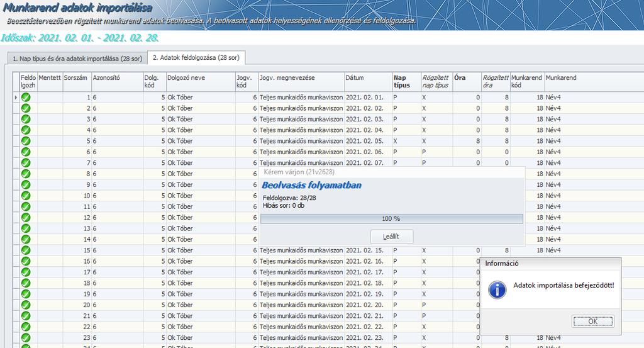Click the 100 % progress bar

391,218
